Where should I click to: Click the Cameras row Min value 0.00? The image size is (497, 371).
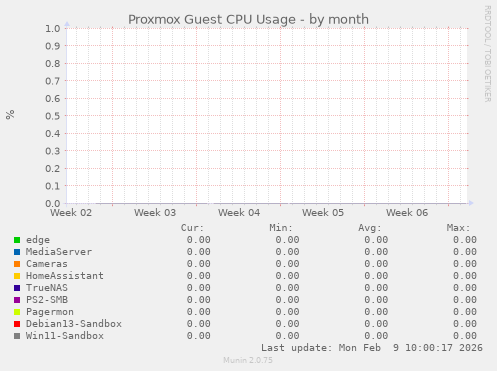click(287, 264)
